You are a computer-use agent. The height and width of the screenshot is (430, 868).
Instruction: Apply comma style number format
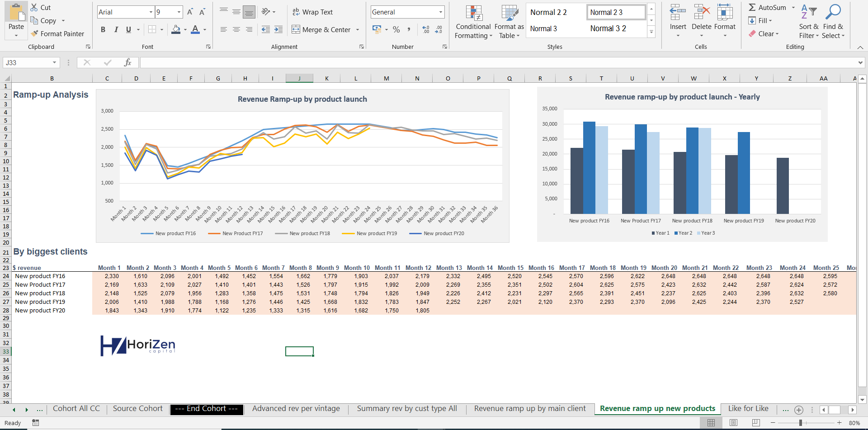409,29
